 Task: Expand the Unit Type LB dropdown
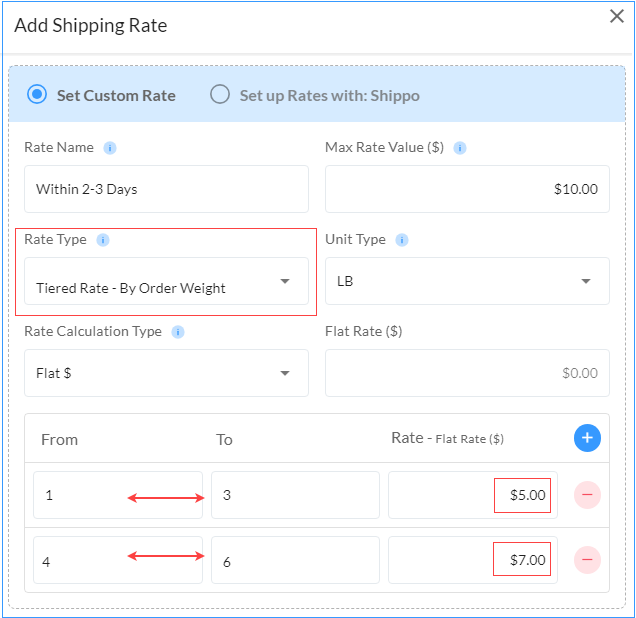(x=467, y=281)
